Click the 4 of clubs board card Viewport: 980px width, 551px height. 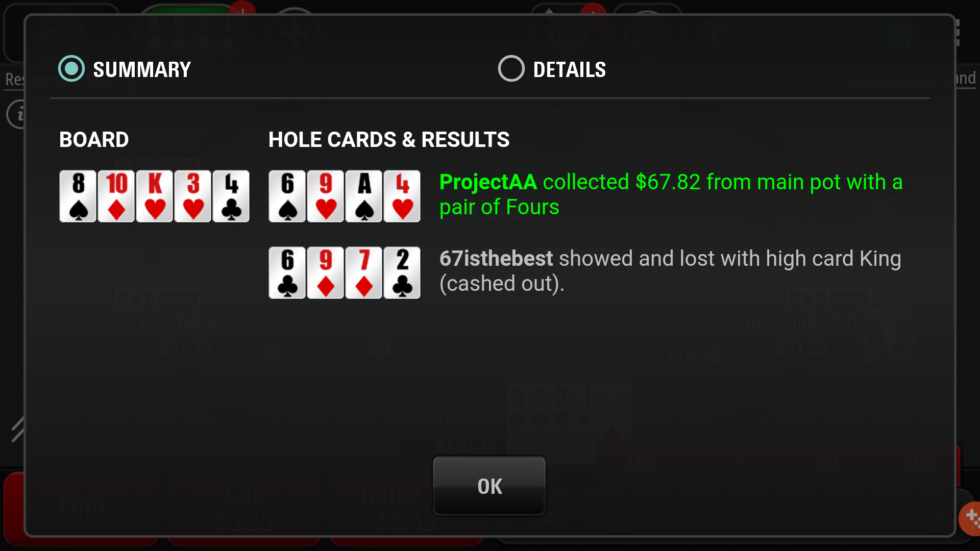click(x=231, y=196)
